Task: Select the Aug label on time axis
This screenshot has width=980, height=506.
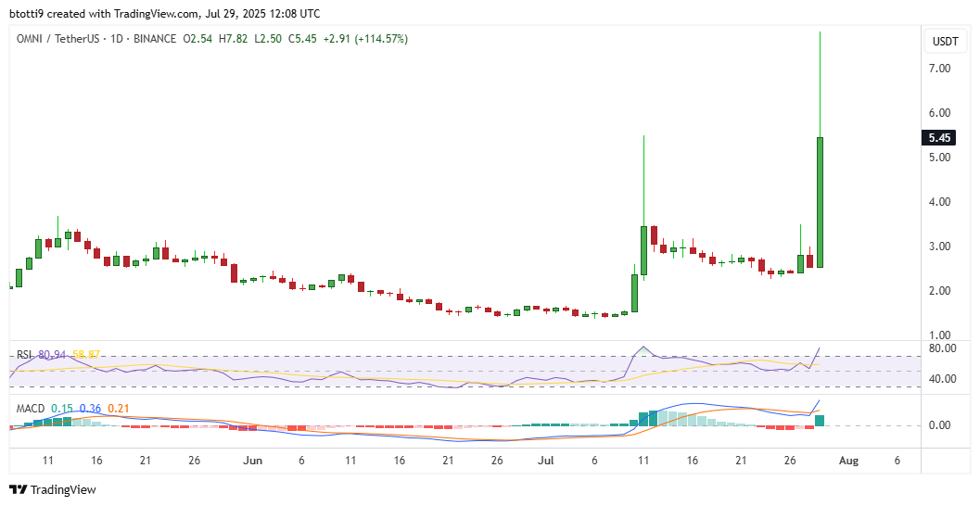Action: point(849,460)
